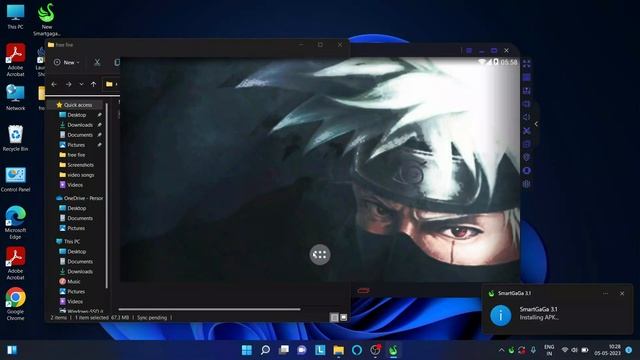Click the navigation pane vertical scrollbar
This screenshot has width=640, height=360.
107,196
